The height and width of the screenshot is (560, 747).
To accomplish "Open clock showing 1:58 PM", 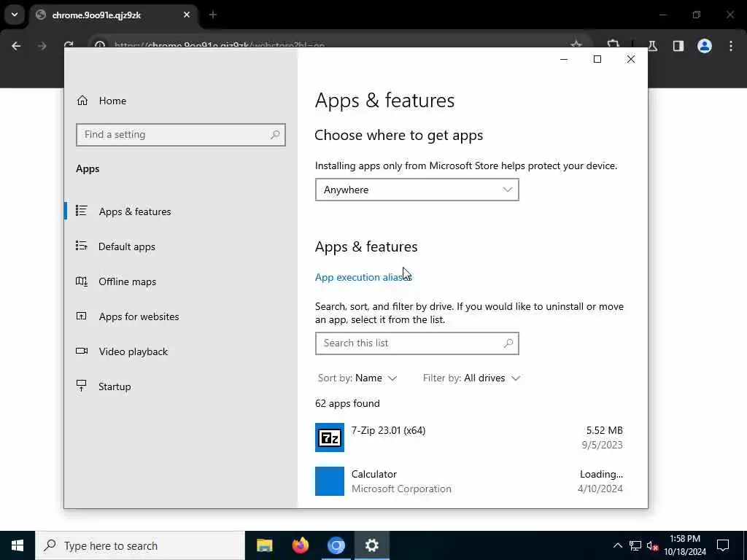I will [x=685, y=545].
